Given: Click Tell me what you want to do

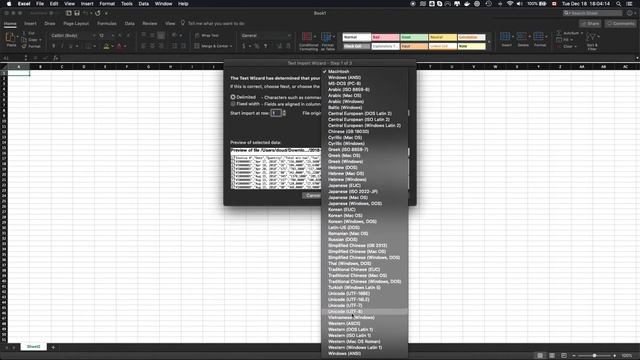Looking at the screenshot, I should coord(216,24).
